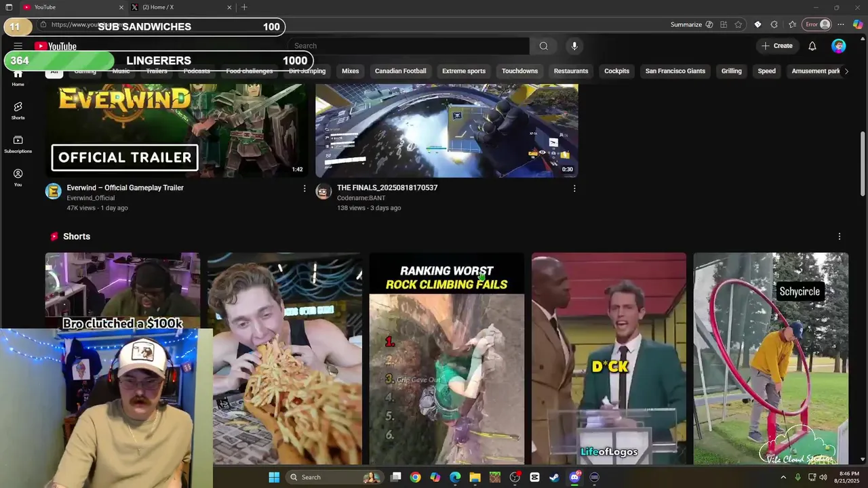Viewport: 868px width, 488px height.
Task: Click the Summarize button in address bar
Action: point(692,24)
